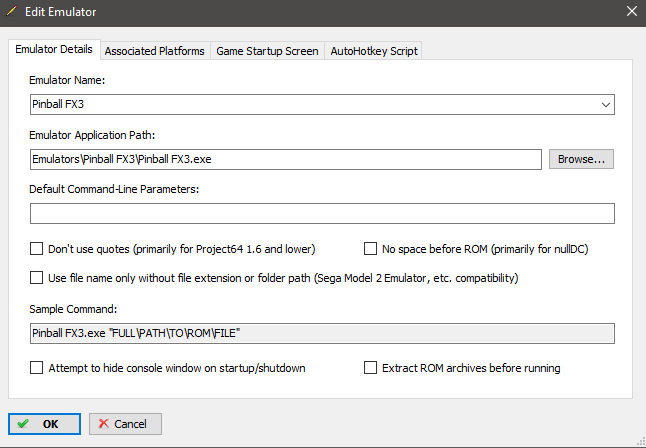Click the pencil icon in title bar
Viewport: 646px width, 448px height.
pyautogui.click(x=12, y=11)
